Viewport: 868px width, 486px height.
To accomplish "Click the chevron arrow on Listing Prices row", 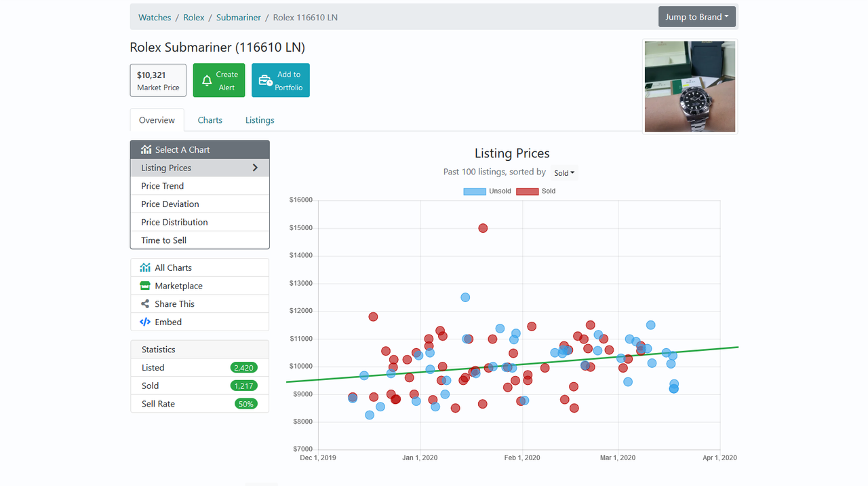I will coord(255,168).
